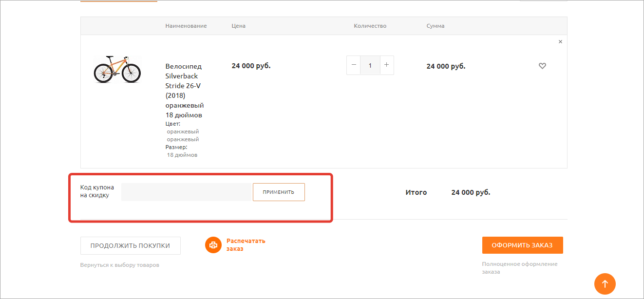Increase quantity with the plus button
The width and height of the screenshot is (644, 299).
click(x=386, y=65)
